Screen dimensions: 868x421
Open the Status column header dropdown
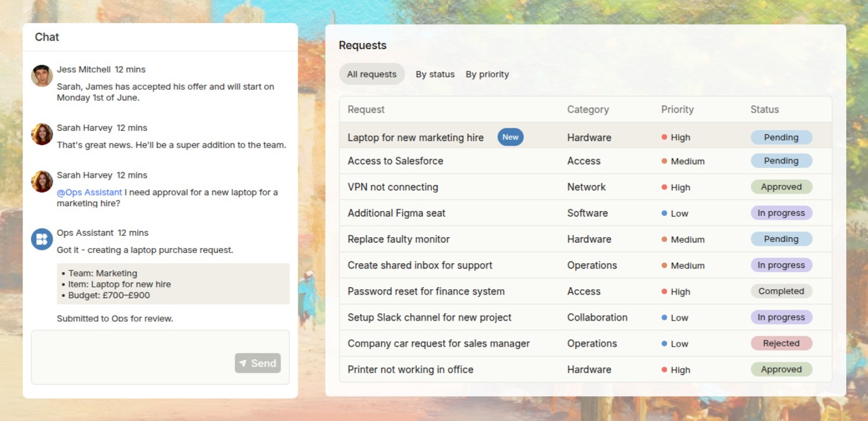point(764,109)
